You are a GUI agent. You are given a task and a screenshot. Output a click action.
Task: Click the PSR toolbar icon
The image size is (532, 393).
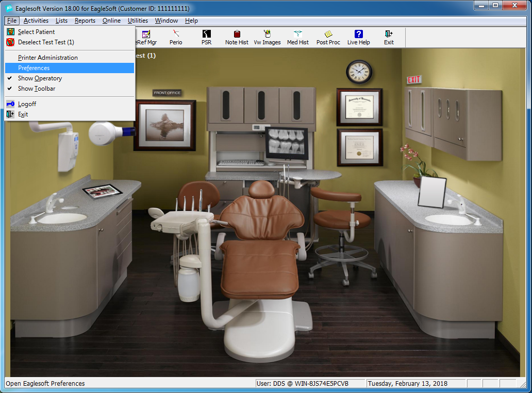[x=206, y=37]
